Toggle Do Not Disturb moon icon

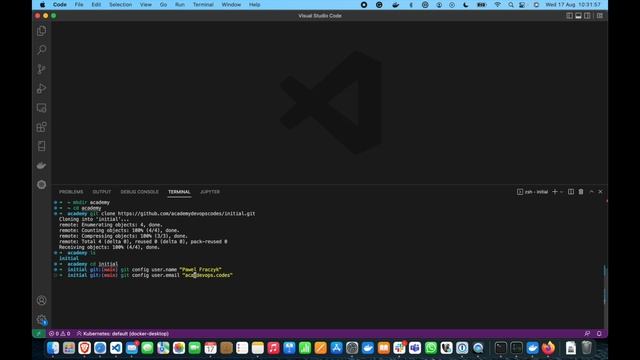tap(466, 4)
